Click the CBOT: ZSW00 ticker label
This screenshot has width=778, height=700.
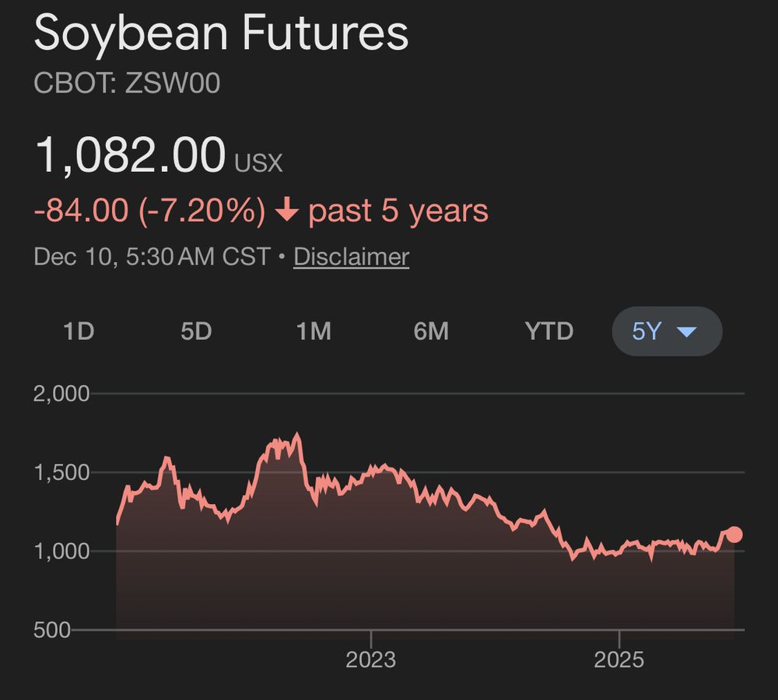(127, 83)
